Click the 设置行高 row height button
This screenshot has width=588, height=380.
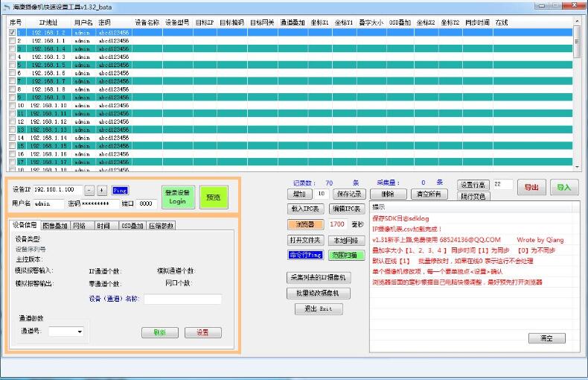pos(473,185)
